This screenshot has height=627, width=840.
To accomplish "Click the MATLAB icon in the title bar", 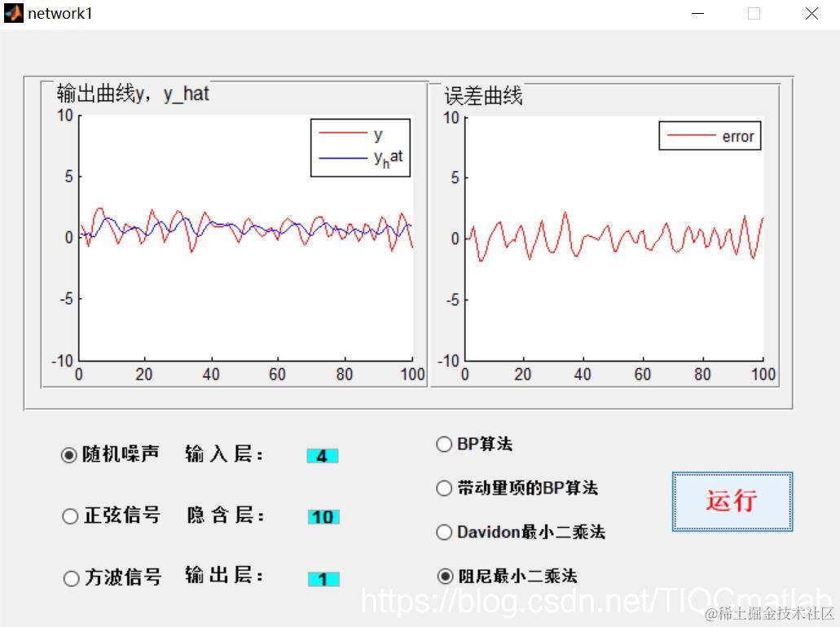I will (x=13, y=13).
